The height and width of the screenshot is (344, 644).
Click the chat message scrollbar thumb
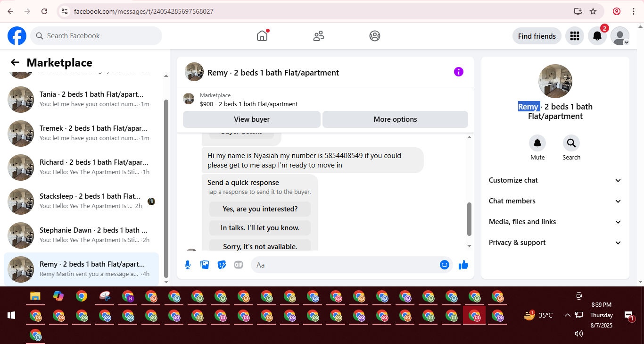click(469, 219)
